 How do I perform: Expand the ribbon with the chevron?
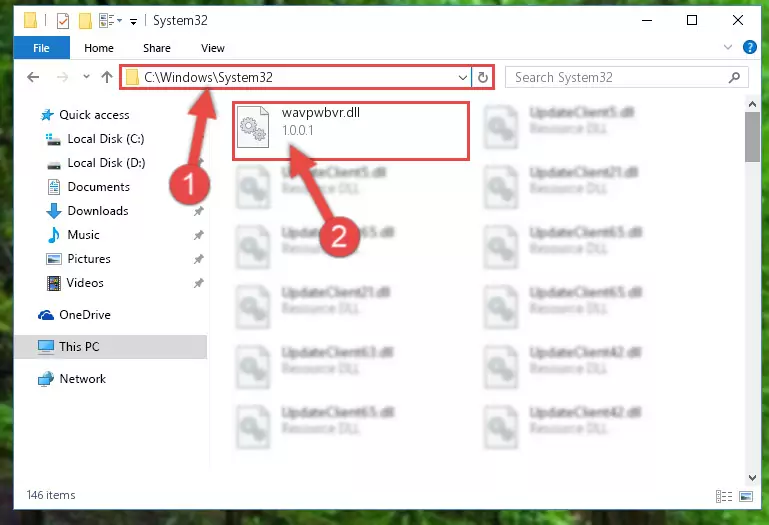pyautogui.click(x=728, y=47)
